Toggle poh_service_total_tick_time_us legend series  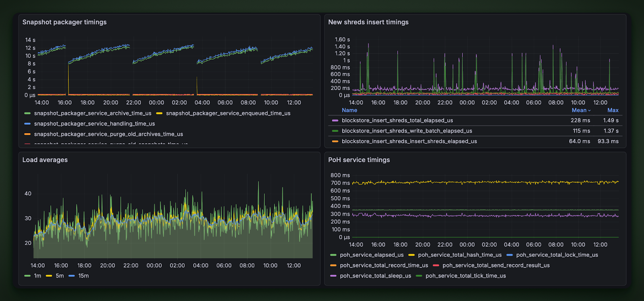point(466,276)
